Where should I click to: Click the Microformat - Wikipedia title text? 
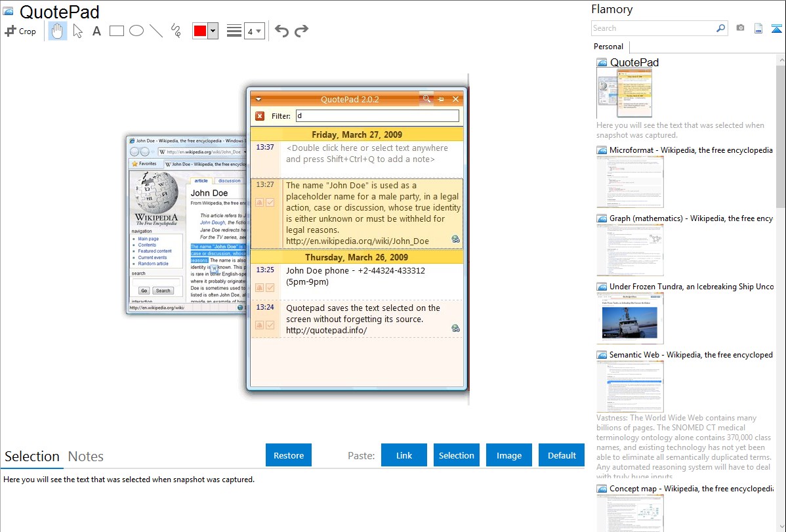point(692,150)
